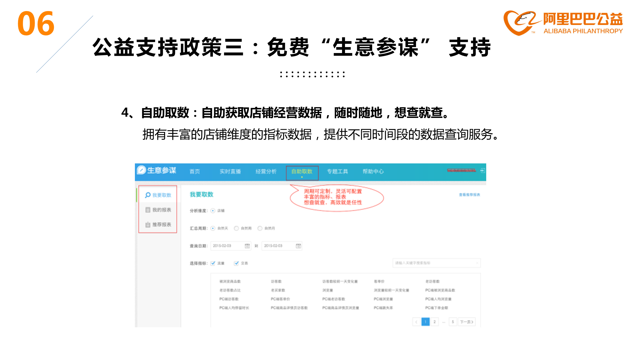This screenshot has width=644, height=362.
Task: Select the 自然天 summary period radio
Action: 213,228
